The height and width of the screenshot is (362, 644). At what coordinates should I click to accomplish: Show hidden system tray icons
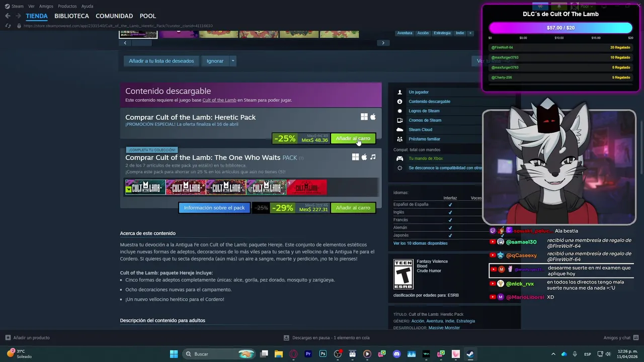pyautogui.click(x=553, y=354)
